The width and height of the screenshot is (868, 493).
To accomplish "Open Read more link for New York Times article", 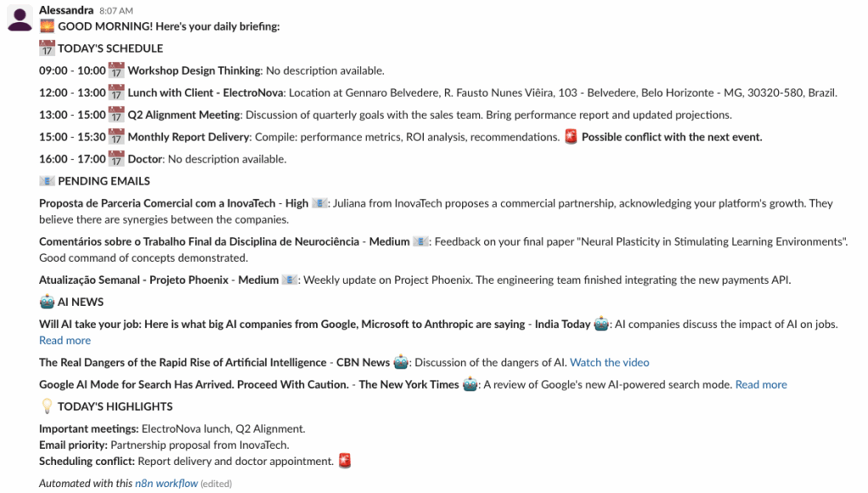I will [x=760, y=385].
